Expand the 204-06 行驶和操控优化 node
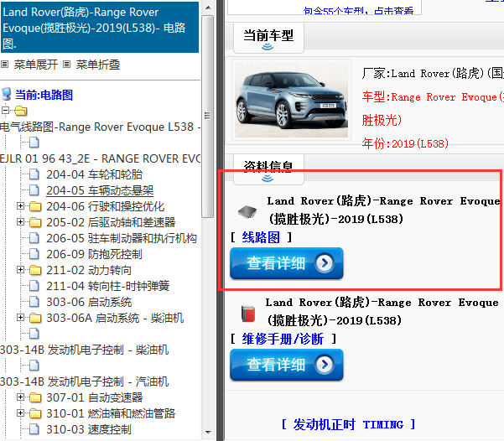 (21, 205)
